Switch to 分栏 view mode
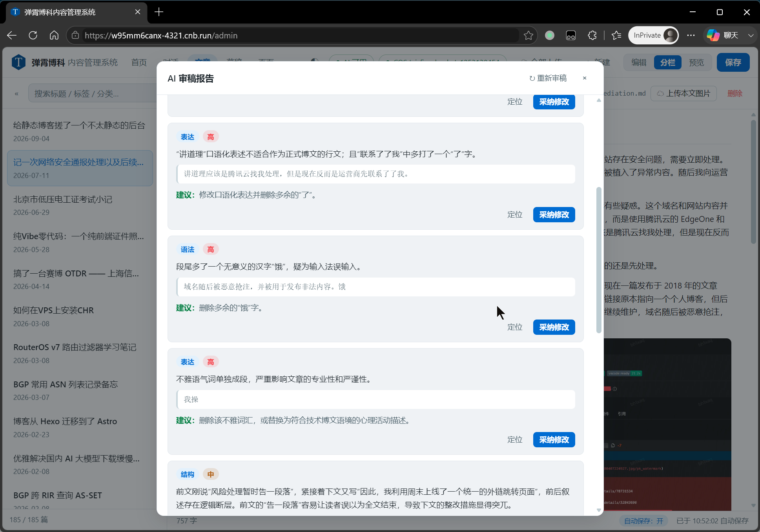The image size is (760, 532). pyautogui.click(x=667, y=62)
